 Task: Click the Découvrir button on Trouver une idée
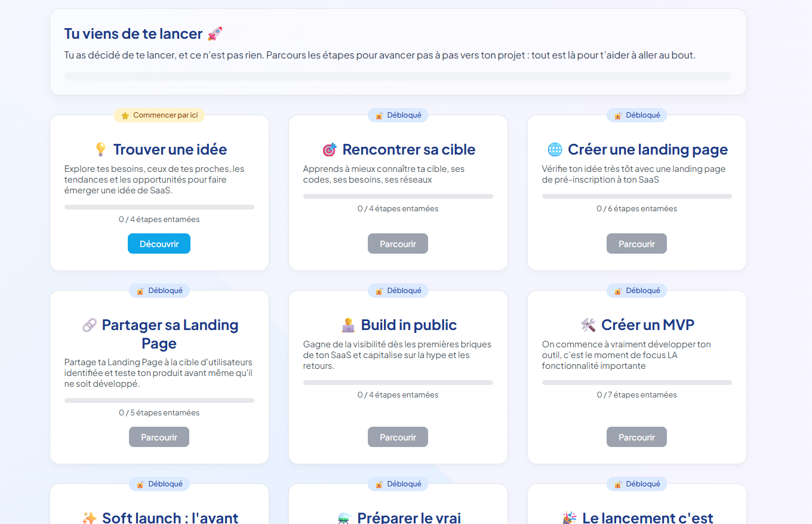pyautogui.click(x=159, y=243)
